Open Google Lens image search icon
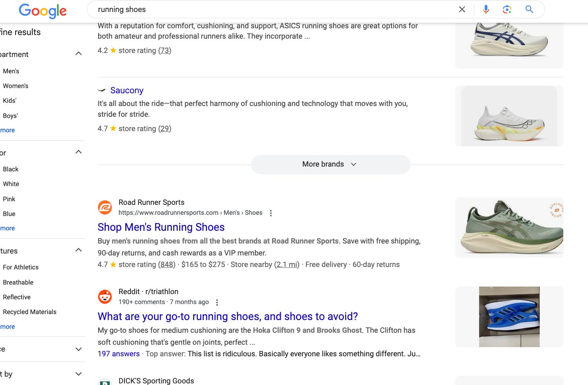588x385 pixels. pos(507,9)
